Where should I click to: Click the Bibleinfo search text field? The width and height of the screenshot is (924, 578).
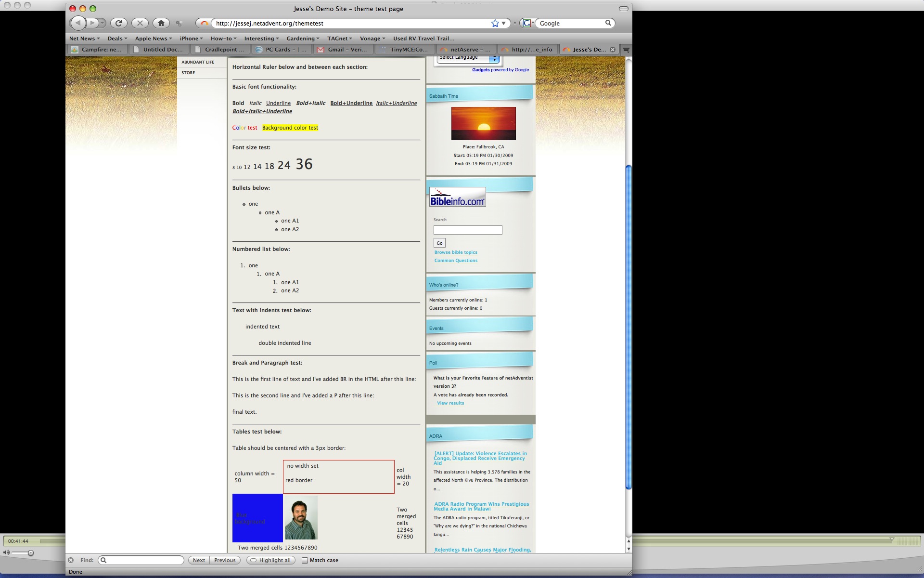(467, 230)
